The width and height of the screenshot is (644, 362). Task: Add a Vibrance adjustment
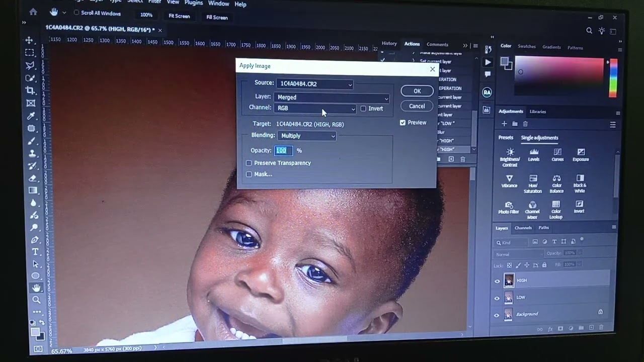coord(509,182)
